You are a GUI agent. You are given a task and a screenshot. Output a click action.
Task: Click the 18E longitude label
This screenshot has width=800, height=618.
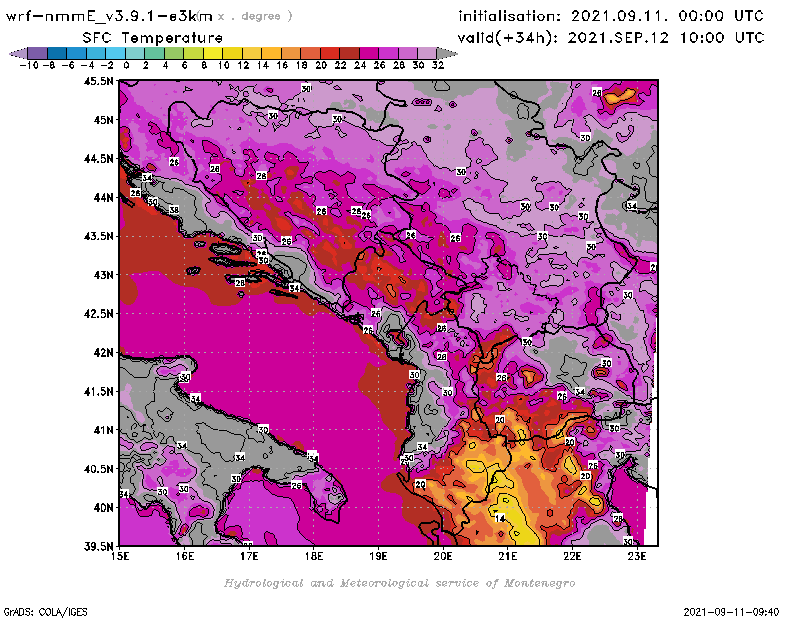[314, 556]
